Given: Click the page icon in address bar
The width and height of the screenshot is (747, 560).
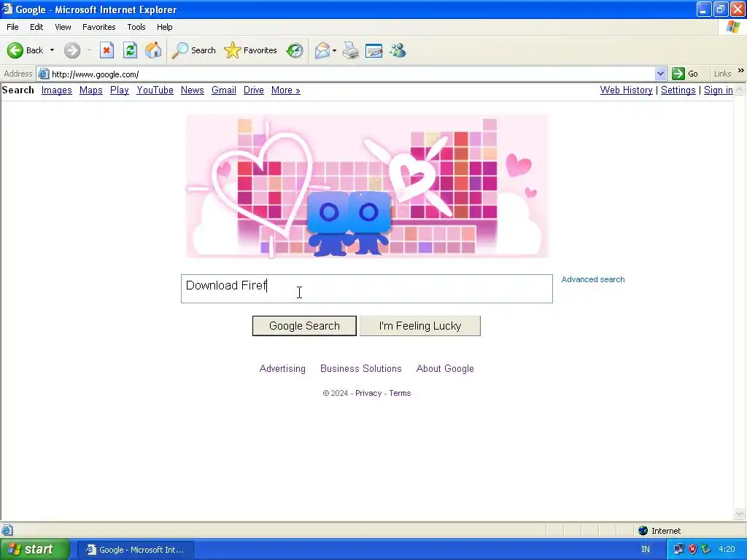Looking at the screenshot, I should click(x=43, y=74).
